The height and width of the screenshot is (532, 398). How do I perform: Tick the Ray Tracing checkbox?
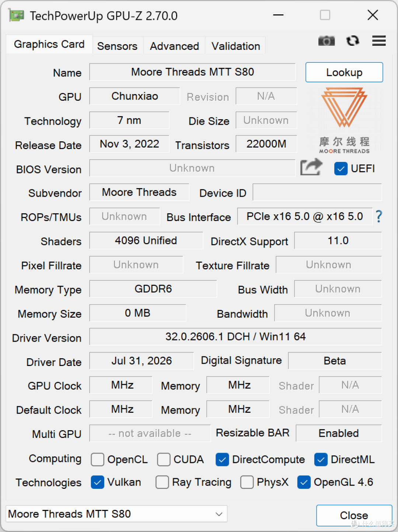pos(162,482)
